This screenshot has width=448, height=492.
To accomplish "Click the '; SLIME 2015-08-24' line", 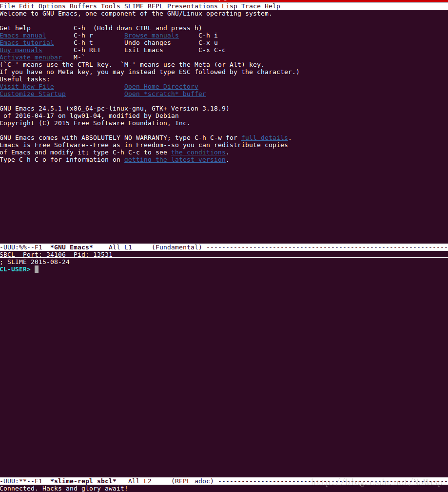I will [35, 262].
